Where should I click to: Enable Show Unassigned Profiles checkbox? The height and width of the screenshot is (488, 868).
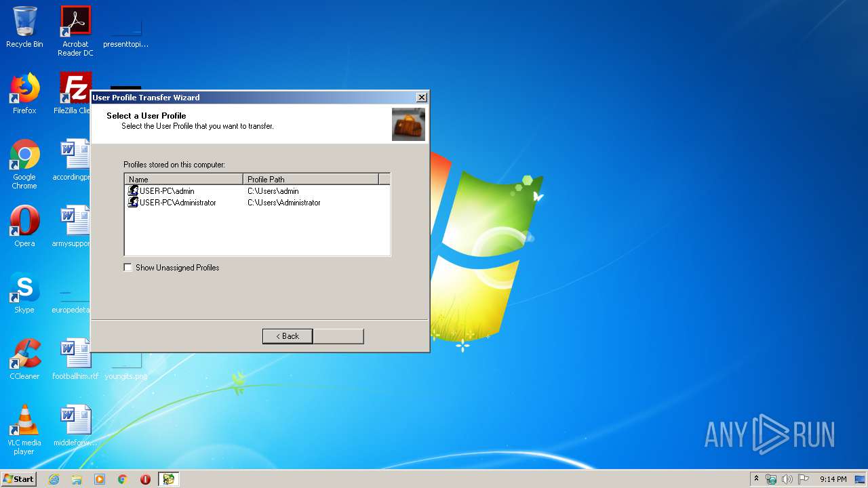pos(127,268)
